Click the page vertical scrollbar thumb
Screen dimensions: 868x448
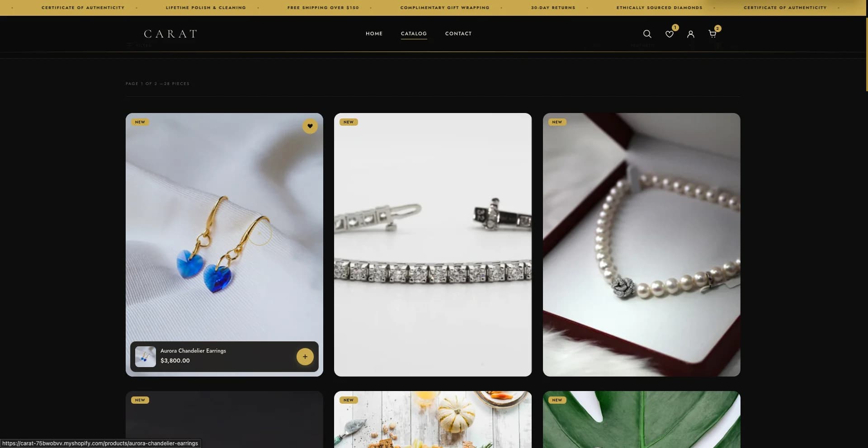pos(866,53)
